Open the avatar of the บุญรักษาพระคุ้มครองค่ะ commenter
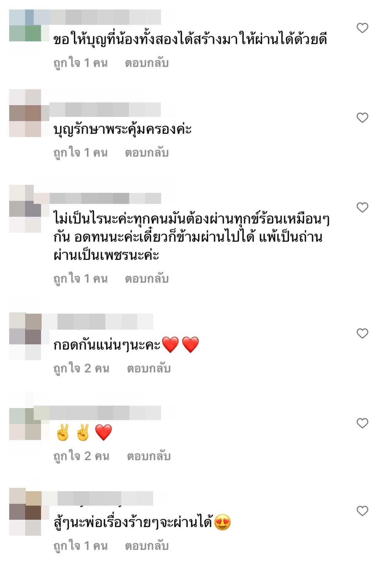 [25, 113]
